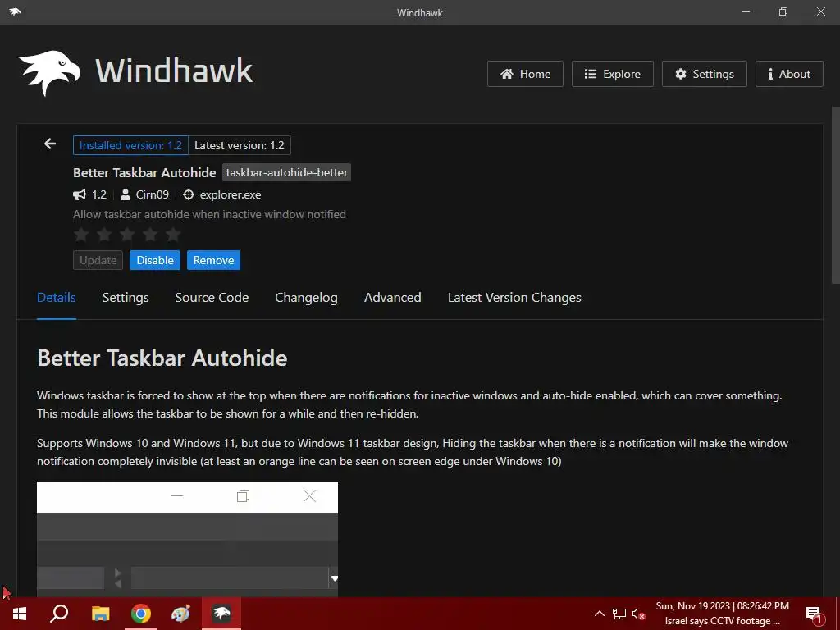This screenshot has width=840, height=630.
Task: Open File Explorer from the taskbar
Action: coord(100,614)
